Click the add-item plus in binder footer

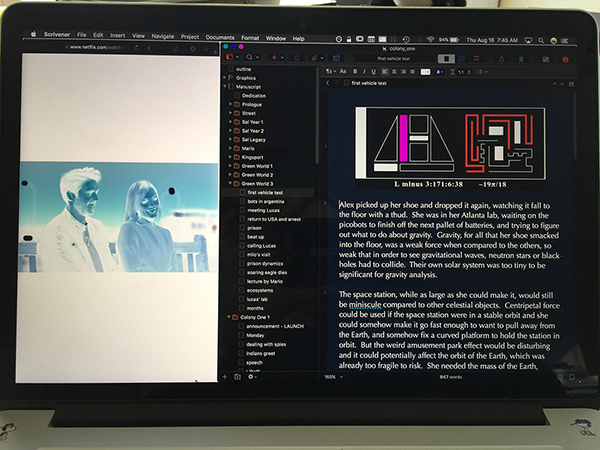click(225, 377)
